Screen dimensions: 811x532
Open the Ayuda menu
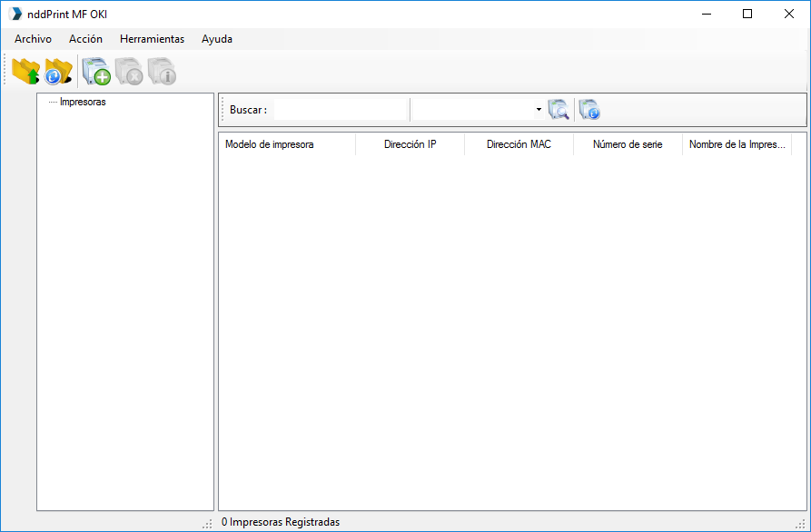[x=217, y=39]
